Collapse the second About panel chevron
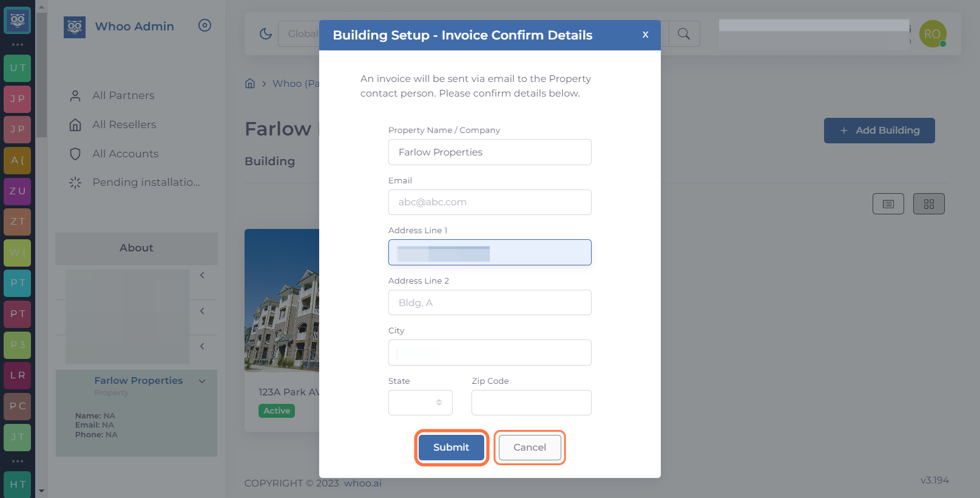This screenshot has height=498, width=980. coord(202,311)
